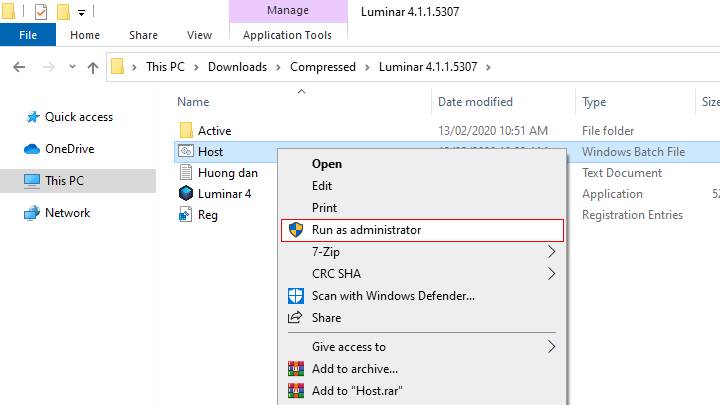Open the Customize Quick Access Toolbar dropdown
720x405 pixels.
(81, 12)
